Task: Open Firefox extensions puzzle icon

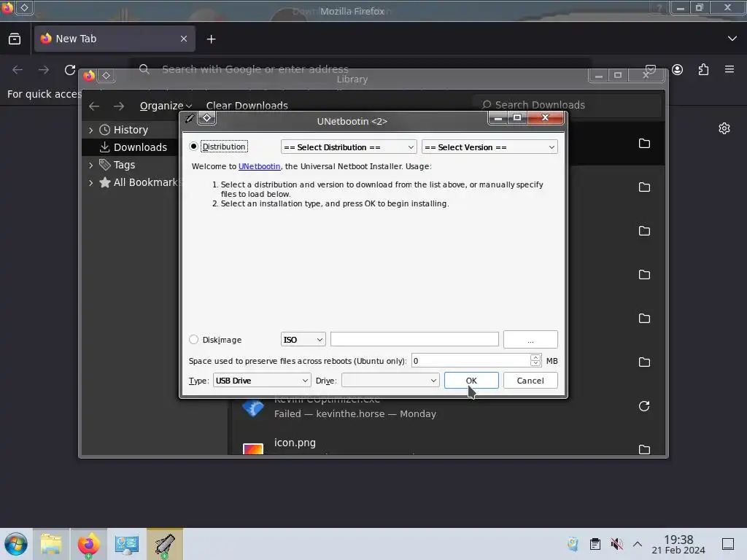Action: (704, 70)
